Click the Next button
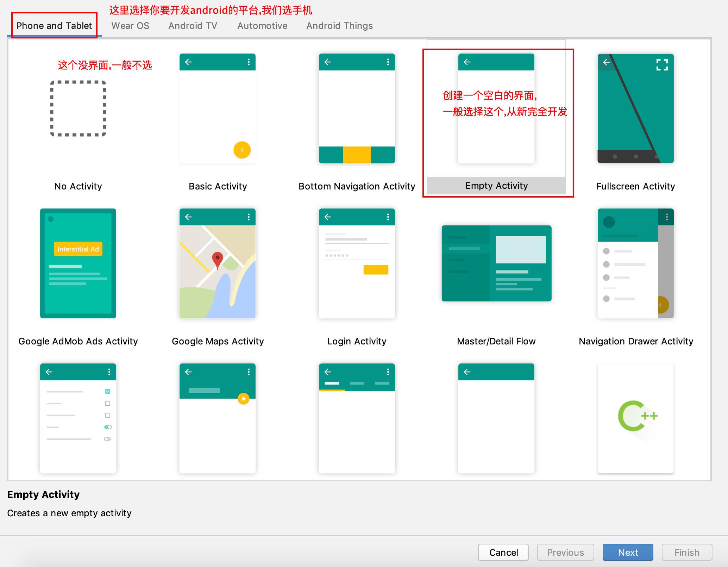 (x=628, y=552)
